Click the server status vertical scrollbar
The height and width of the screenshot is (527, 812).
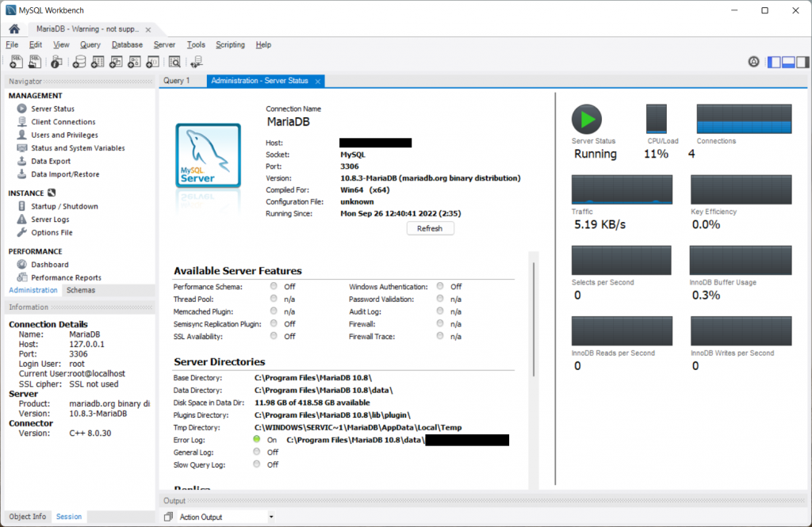[x=534, y=319]
